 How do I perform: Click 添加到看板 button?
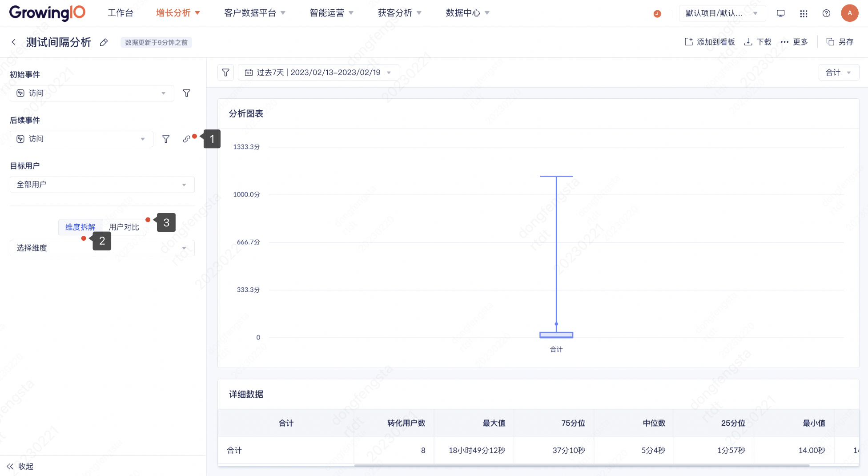coord(710,42)
